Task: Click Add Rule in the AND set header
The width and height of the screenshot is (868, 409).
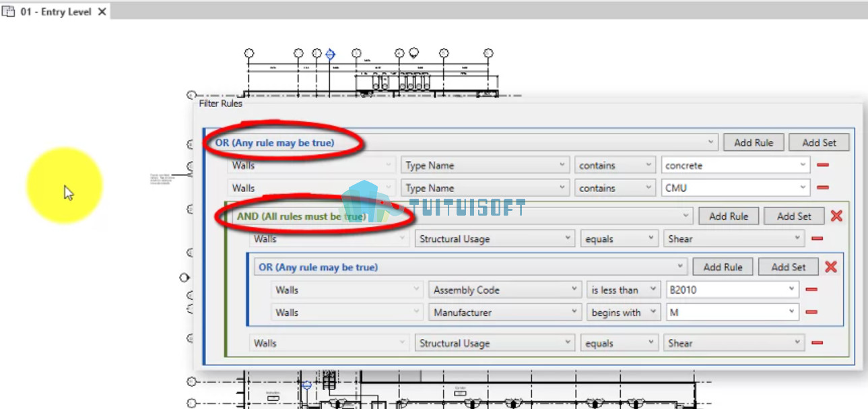Action: coord(729,216)
